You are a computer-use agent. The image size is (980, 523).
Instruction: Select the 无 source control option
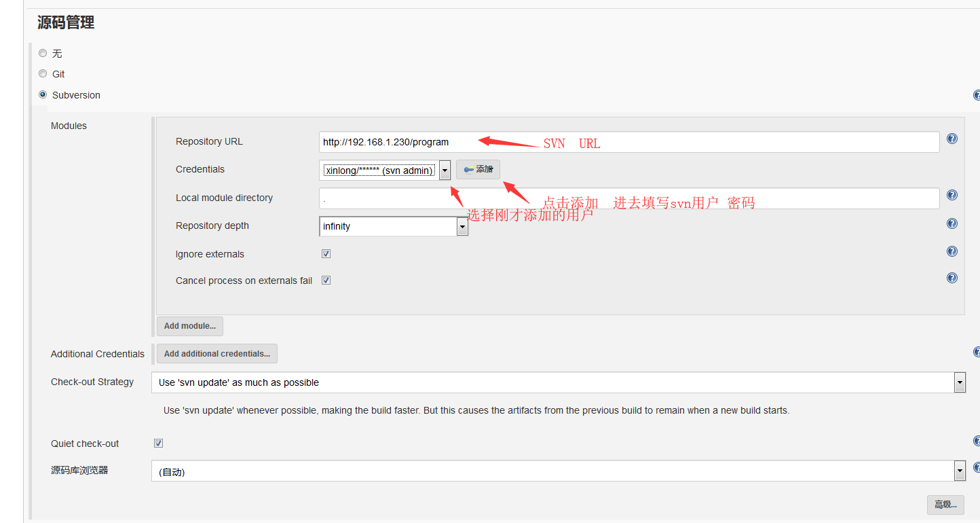43,53
